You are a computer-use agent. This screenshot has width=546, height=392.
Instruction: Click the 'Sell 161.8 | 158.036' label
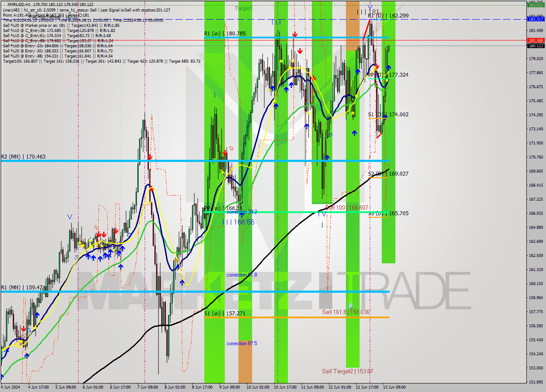click(346, 312)
